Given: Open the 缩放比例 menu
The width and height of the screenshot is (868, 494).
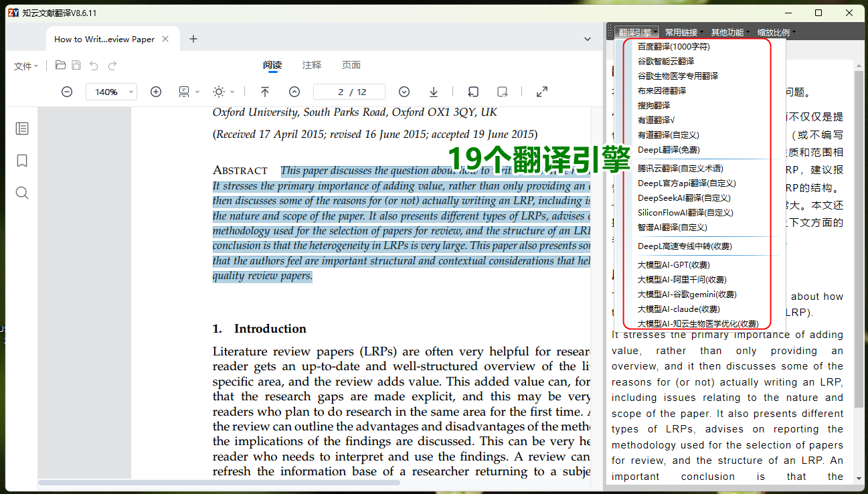Looking at the screenshot, I should (776, 32).
